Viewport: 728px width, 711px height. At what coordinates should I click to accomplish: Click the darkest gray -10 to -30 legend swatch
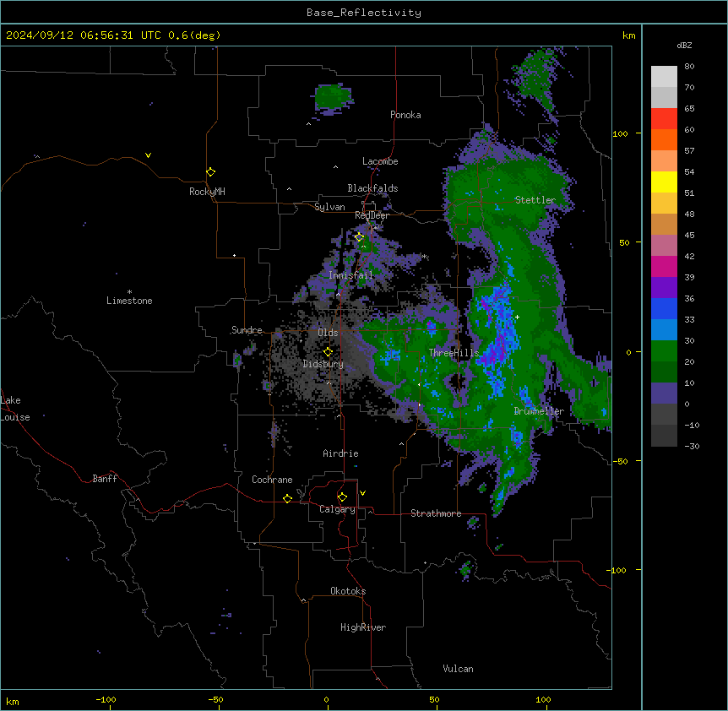pyautogui.click(x=664, y=436)
